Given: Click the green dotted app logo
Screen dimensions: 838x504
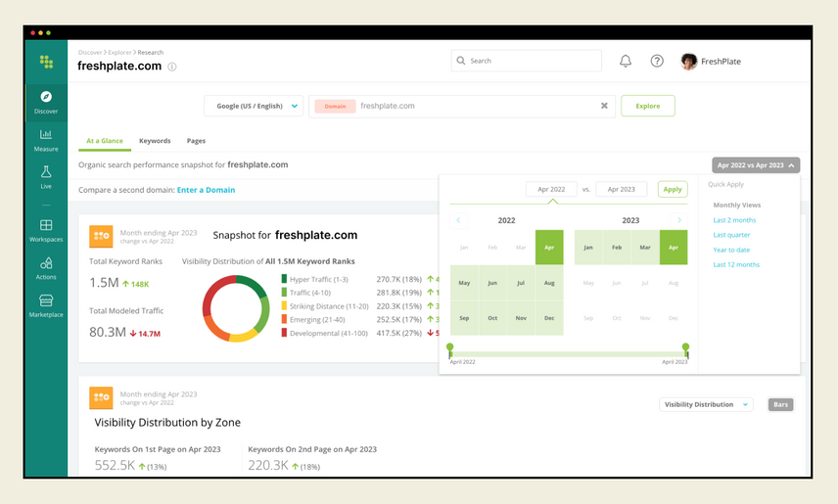Looking at the screenshot, I should click(x=46, y=62).
